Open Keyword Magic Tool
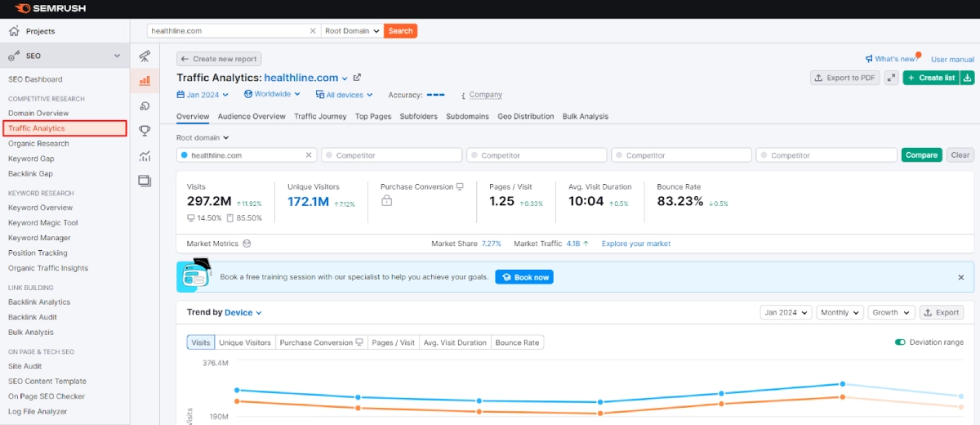This screenshot has height=425, width=980. point(43,222)
